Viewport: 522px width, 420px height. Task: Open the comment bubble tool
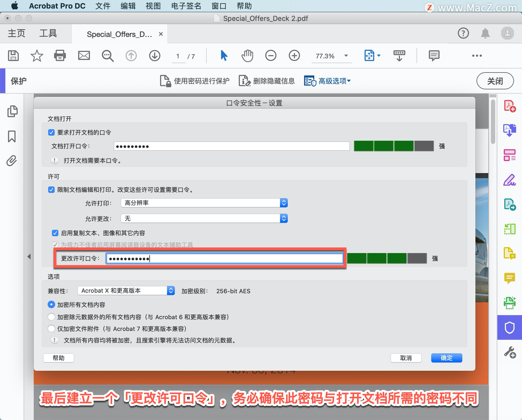(x=434, y=56)
